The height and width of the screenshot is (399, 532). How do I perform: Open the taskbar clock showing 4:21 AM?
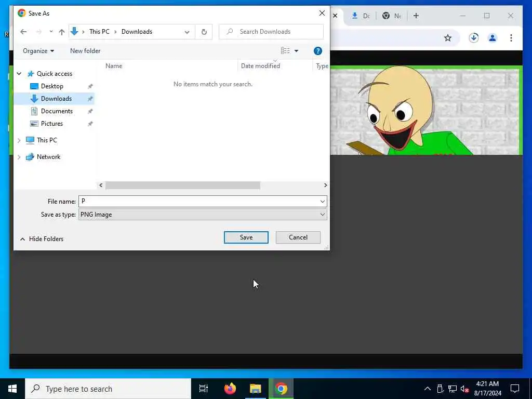[487, 389]
